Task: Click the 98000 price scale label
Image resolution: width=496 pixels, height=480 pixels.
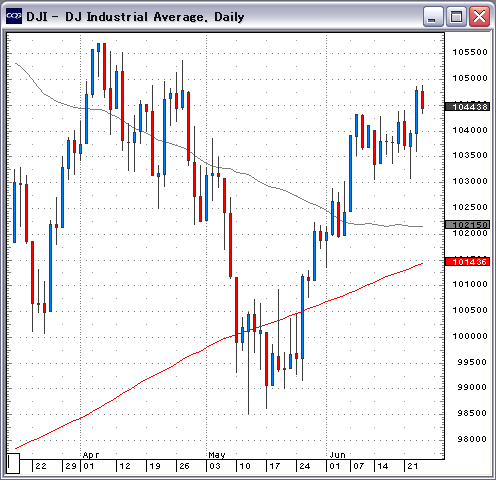Action: click(472, 439)
